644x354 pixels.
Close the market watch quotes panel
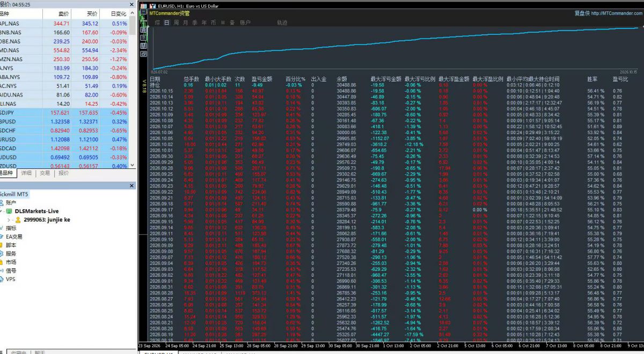(132, 4)
